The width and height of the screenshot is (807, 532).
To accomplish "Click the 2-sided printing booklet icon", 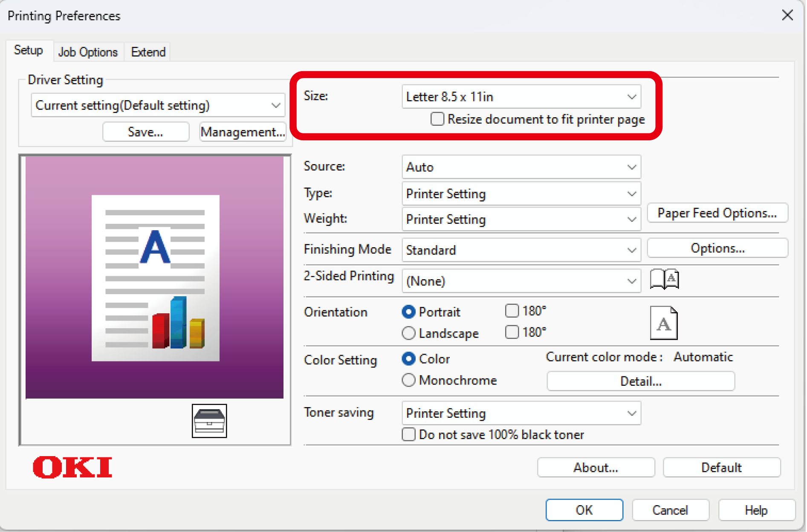I will (x=664, y=279).
